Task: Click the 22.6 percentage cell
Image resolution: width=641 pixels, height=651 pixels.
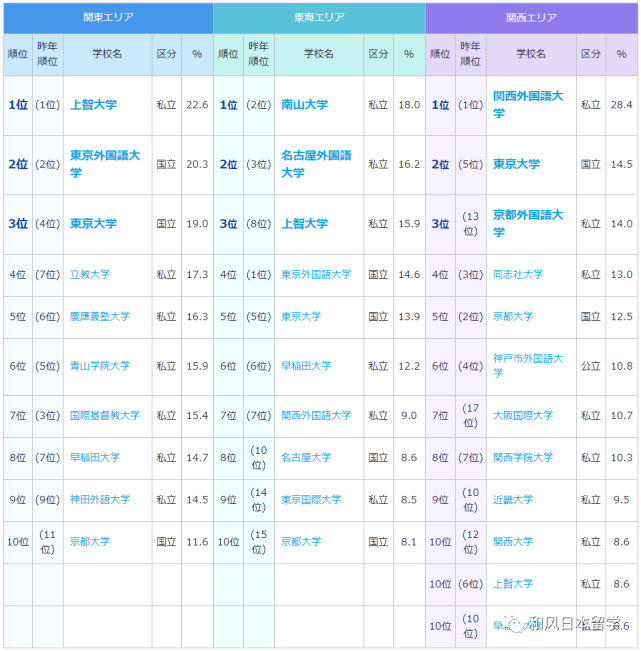Action: tap(197, 105)
